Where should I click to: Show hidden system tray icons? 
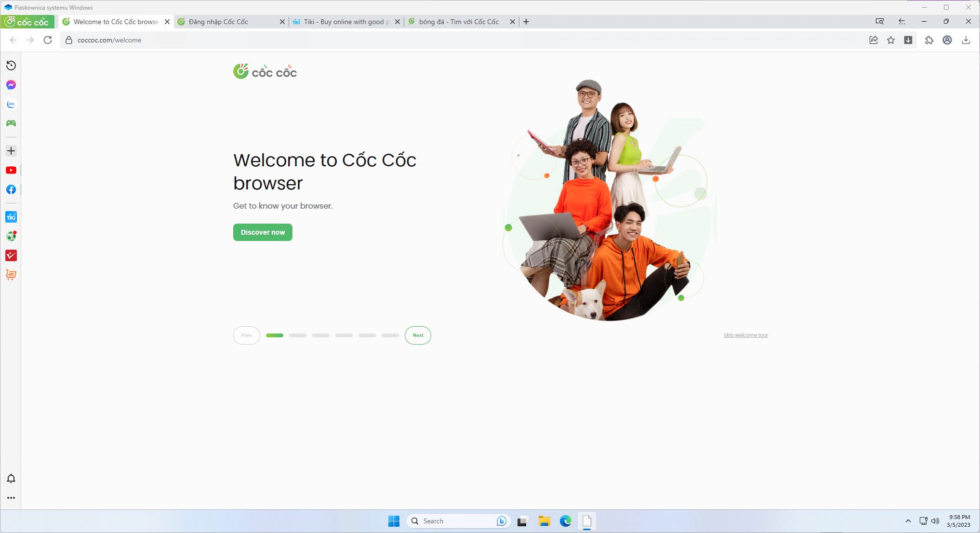tap(908, 521)
